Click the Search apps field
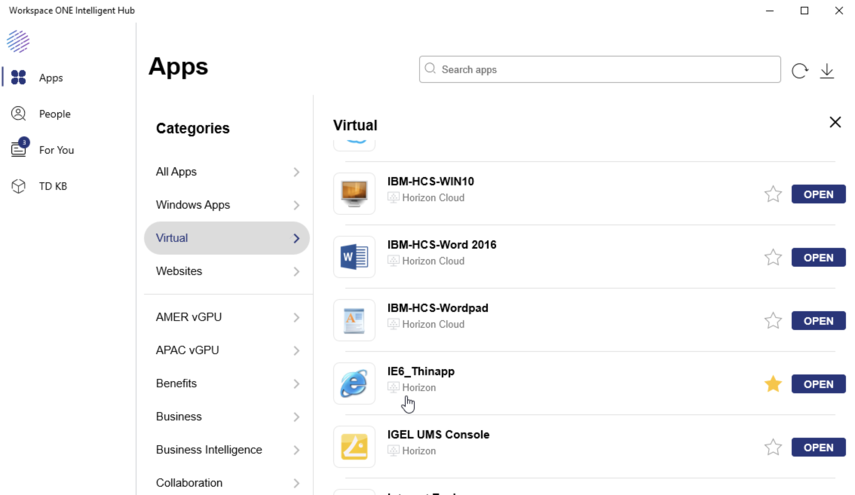Screen dimensions: 855x495 tap(600, 70)
